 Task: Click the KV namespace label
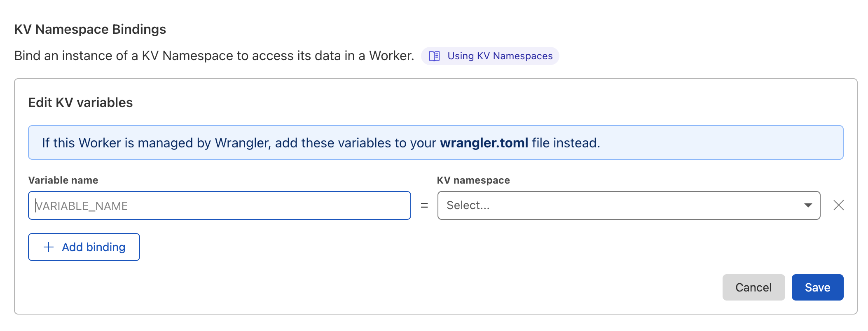pyautogui.click(x=473, y=180)
